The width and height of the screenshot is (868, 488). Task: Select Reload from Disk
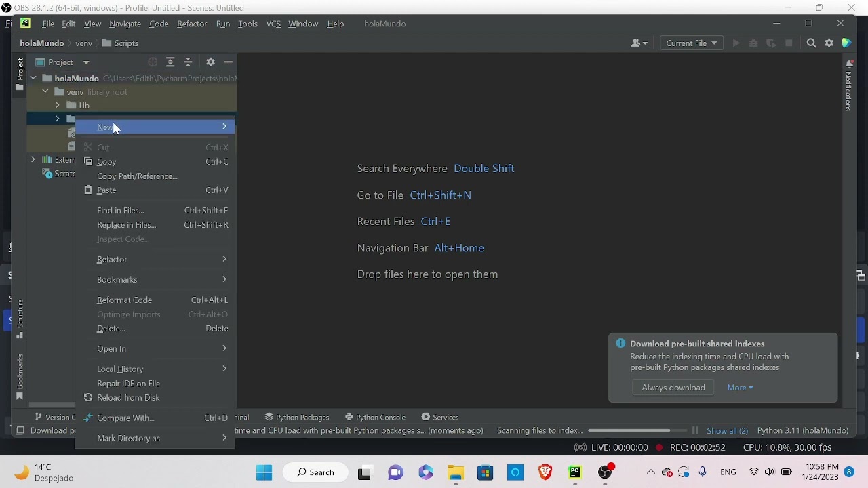point(155,398)
